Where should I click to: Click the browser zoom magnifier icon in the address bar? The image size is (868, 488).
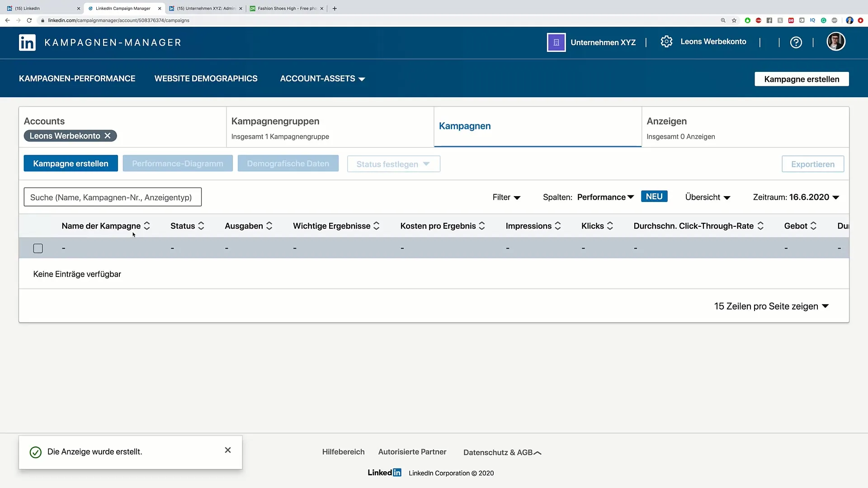tap(723, 20)
